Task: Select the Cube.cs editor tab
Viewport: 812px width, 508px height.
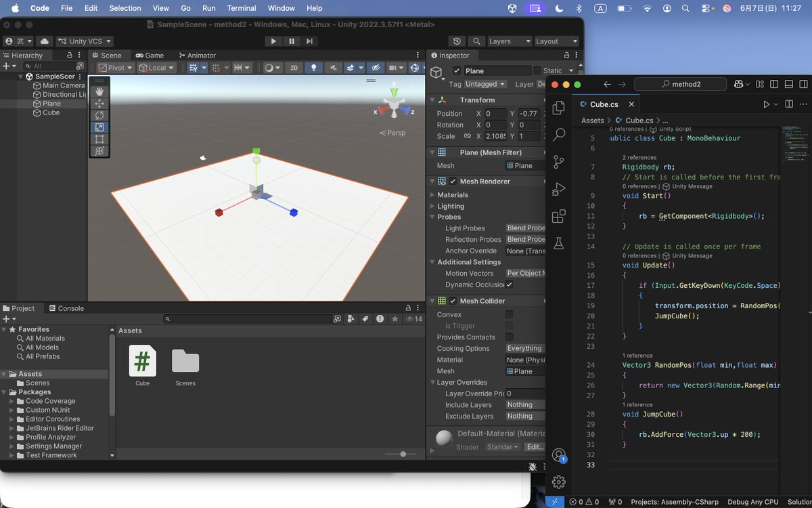Action: (604, 104)
